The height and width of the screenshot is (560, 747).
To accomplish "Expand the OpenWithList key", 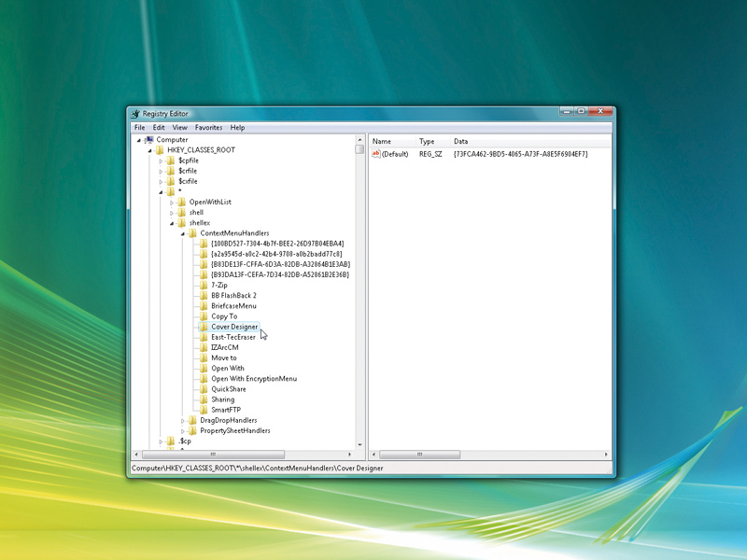I will click(x=172, y=203).
